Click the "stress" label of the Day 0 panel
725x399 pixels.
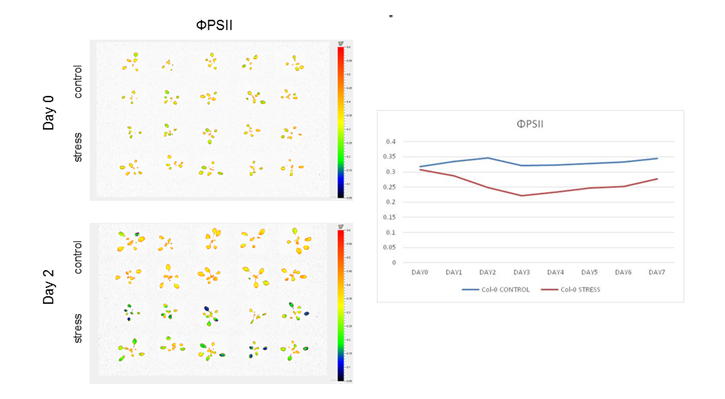[x=78, y=147]
